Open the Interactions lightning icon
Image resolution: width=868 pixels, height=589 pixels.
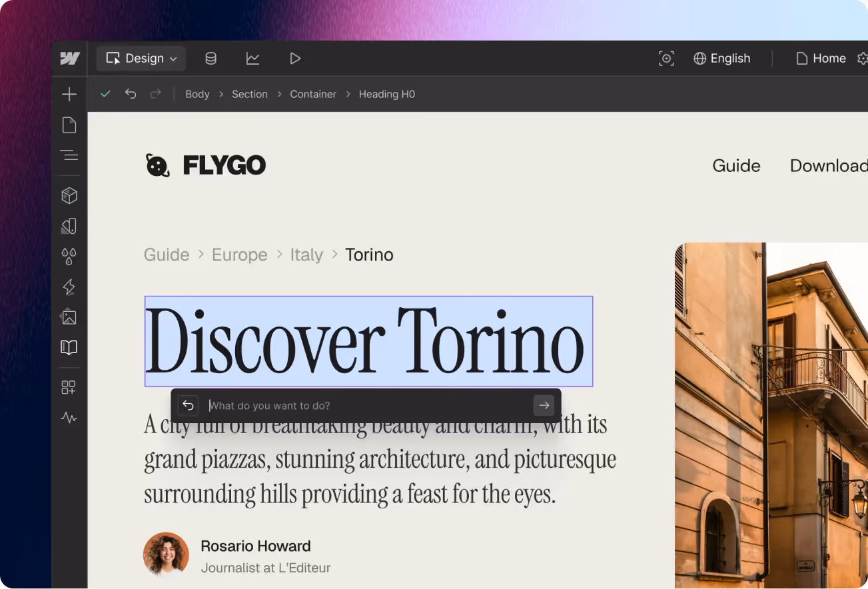tap(69, 287)
